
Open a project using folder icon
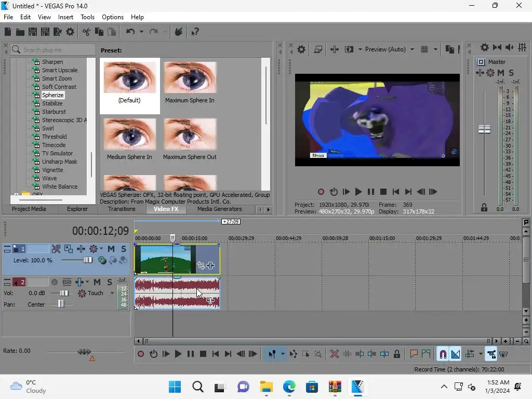(x=20, y=32)
